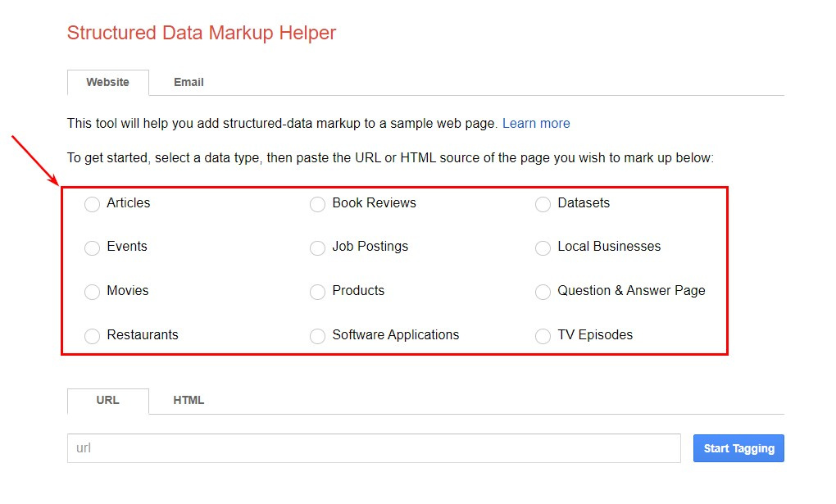
Task: Click the Structured Data Markup Helper heading
Action: (201, 33)
